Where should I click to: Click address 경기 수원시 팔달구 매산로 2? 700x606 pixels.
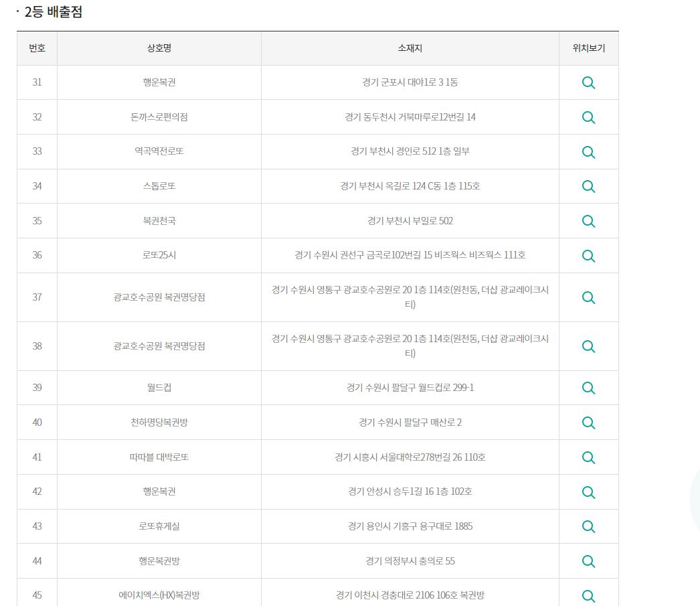point(410,422)
